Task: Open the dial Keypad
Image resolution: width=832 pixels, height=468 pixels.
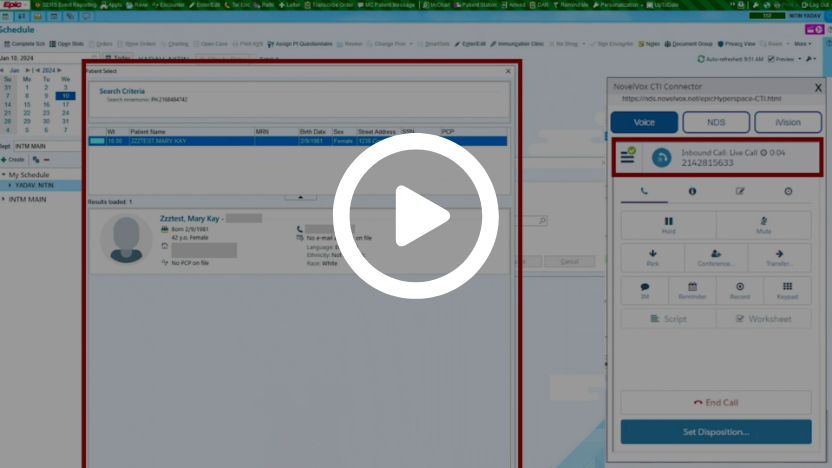Action: click(787, 290)
